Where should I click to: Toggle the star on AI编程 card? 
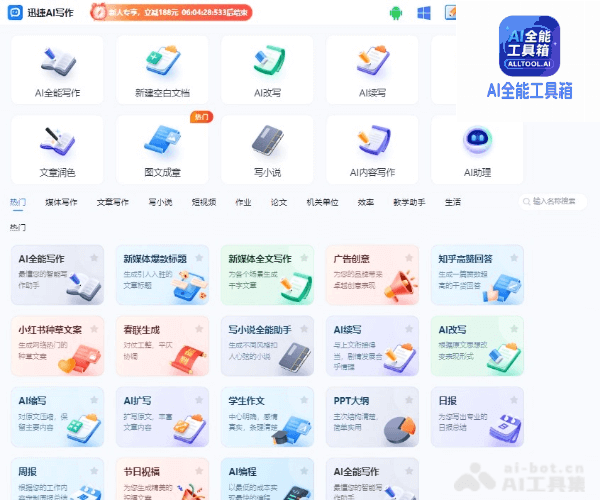[304, 471]
